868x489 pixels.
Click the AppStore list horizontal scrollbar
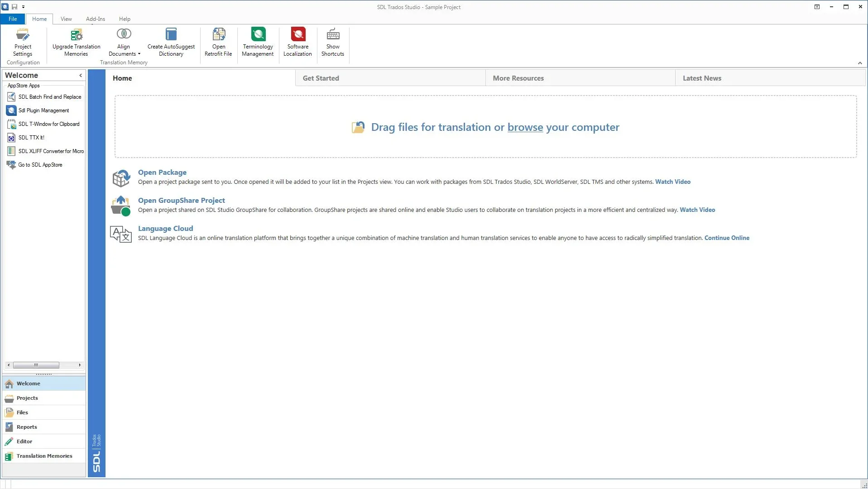tap(36, 365)
